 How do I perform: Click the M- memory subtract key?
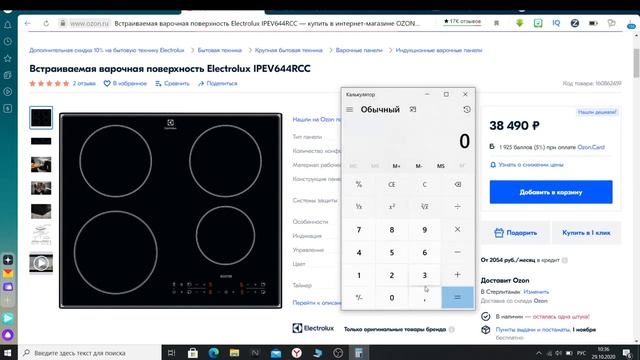419,166
